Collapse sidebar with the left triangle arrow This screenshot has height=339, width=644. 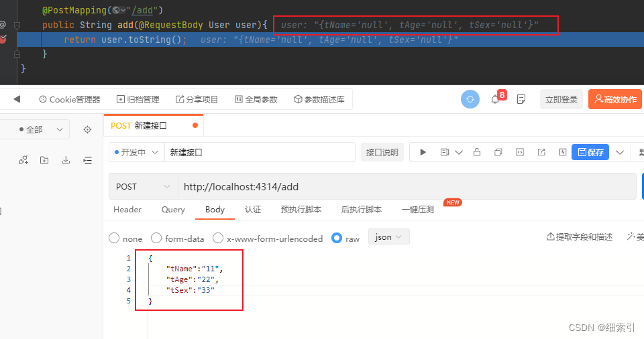tap(17, 99)
